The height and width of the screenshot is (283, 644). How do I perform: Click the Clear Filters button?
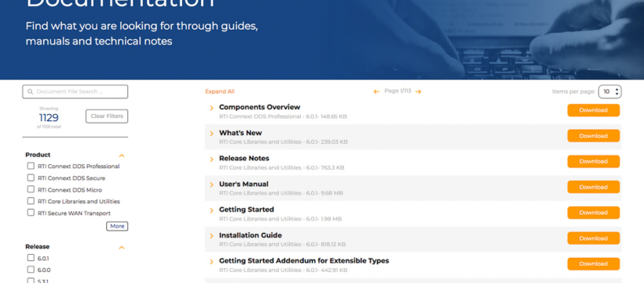[107, 116]
